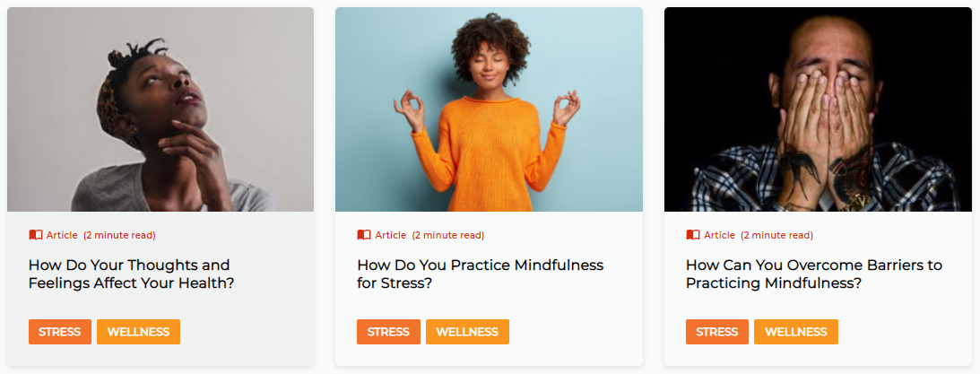Viewport: 980px width, 374px height.
Task: Select the WELLNESS tag on the Overcome Barriers card
Action: 795,332
